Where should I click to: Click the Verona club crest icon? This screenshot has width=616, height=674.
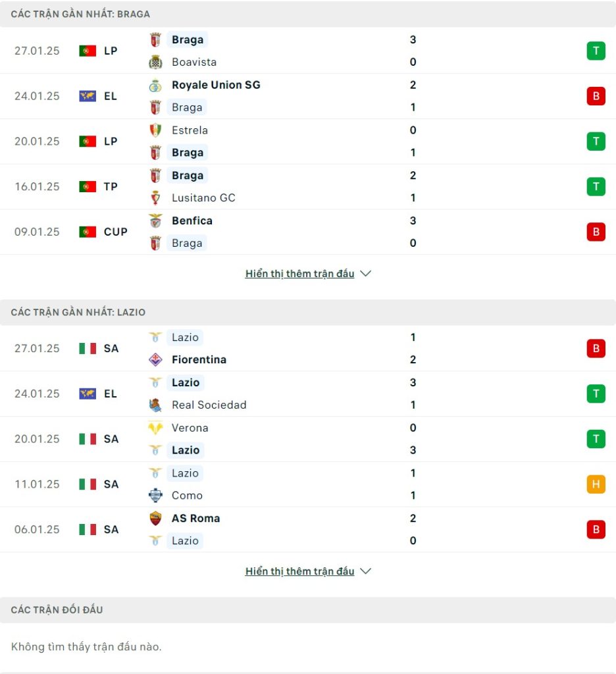pos(155,428)
